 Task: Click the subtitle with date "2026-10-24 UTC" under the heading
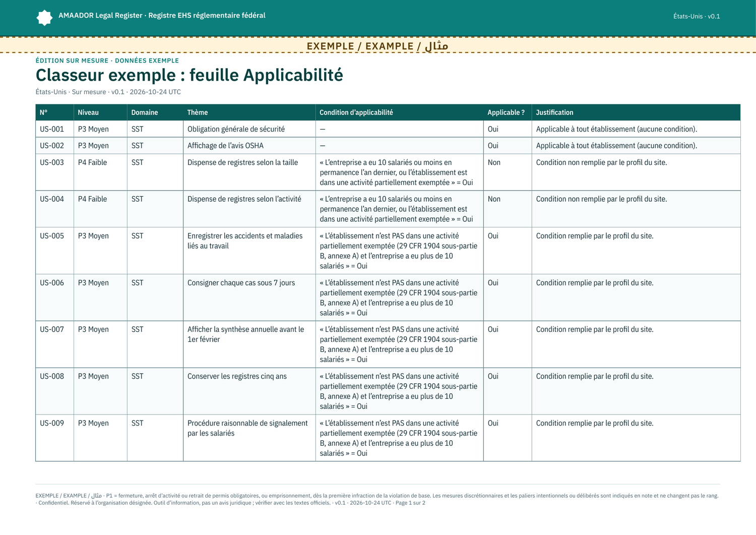[108, 92]
